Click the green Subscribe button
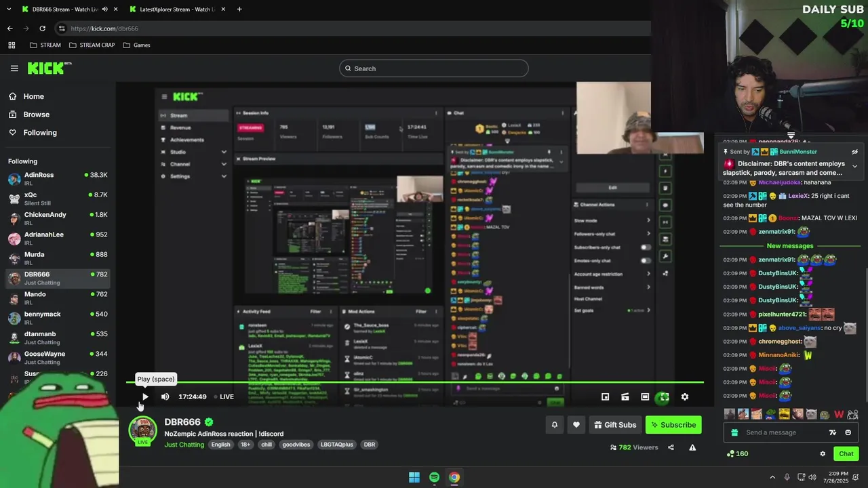 tap(673, 425)
